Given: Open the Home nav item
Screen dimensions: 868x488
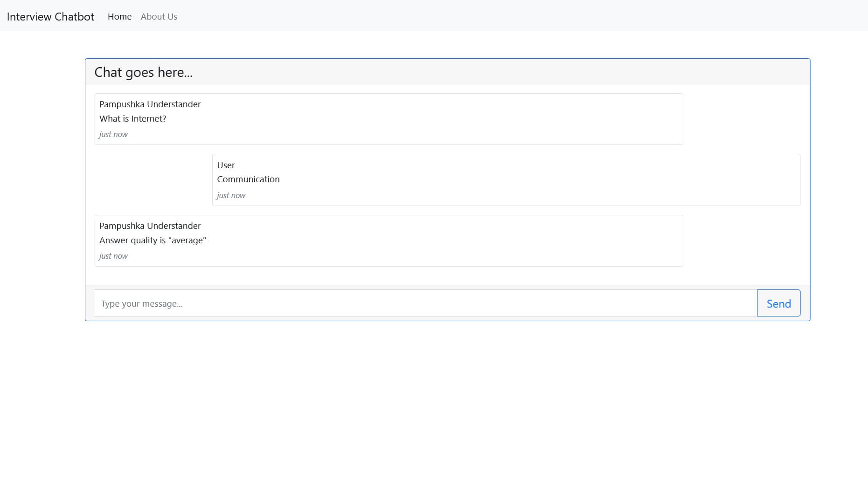Looking at the screenshot, I should [119, 17].
